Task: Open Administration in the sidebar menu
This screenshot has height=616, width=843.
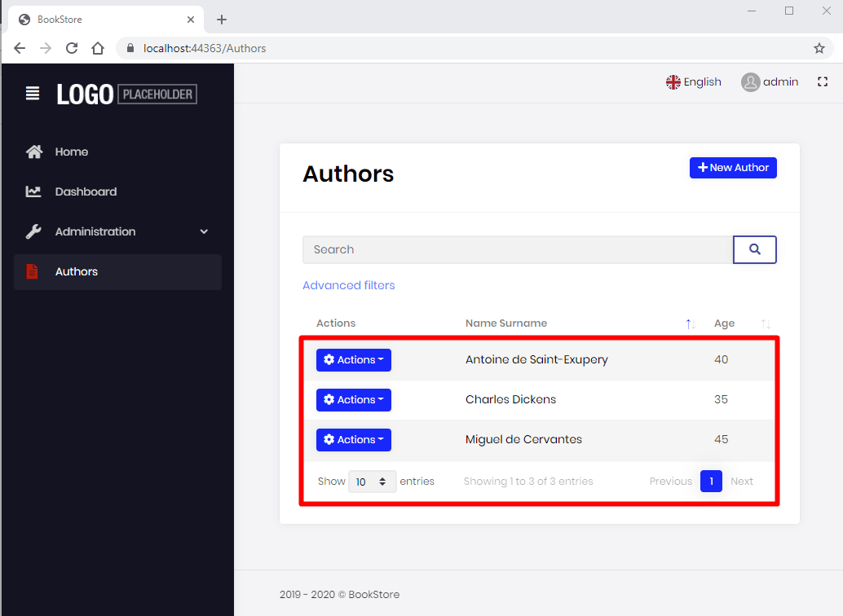Action: pyautogui.click(x=117, y=231)
